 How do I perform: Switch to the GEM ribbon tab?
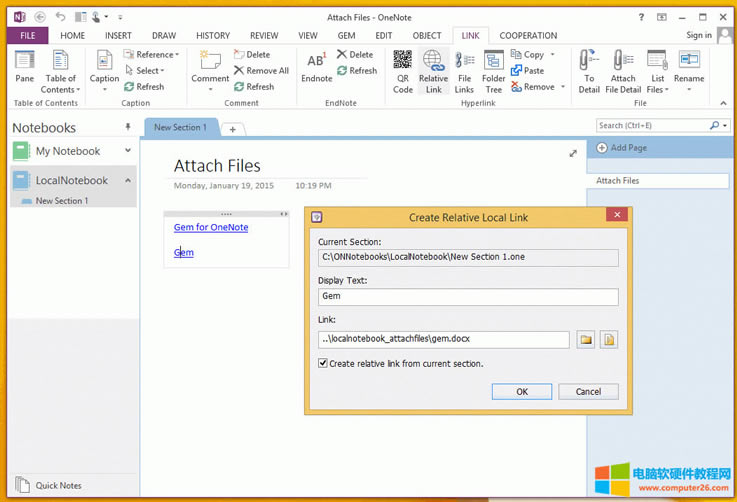346,35
